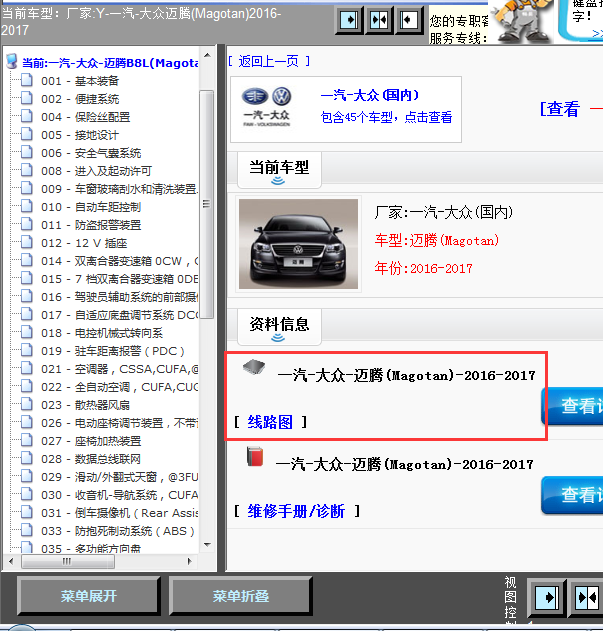Open tree item 006 - 安全气囊系统
Viewport: 603px width, 631px height.
[x=91, y=153]
